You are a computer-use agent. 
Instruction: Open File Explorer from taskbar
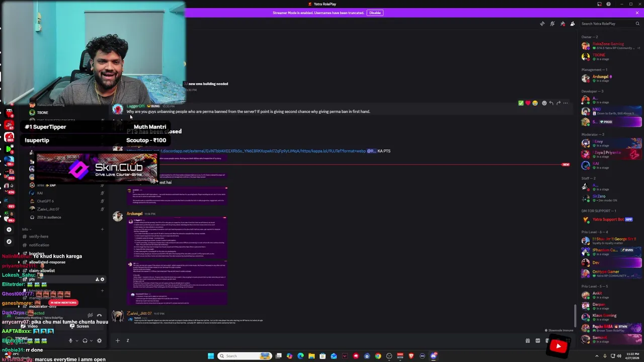point(311,356)
